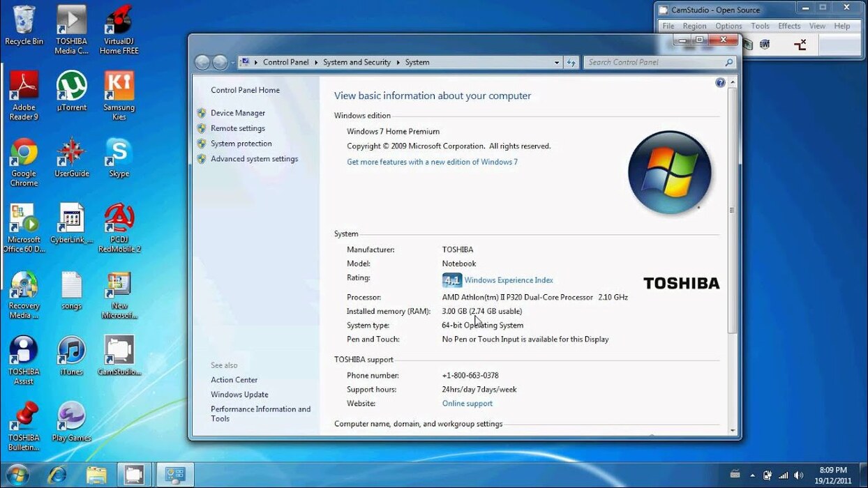Open the Effects menu in CamStudio
Viewport: 868px width, 488px height.
[788, 25]
